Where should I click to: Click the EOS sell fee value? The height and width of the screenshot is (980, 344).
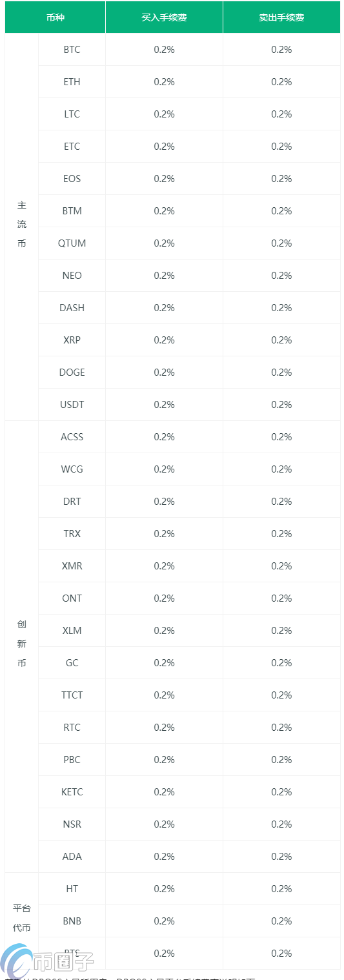click(x=281, y=179)
